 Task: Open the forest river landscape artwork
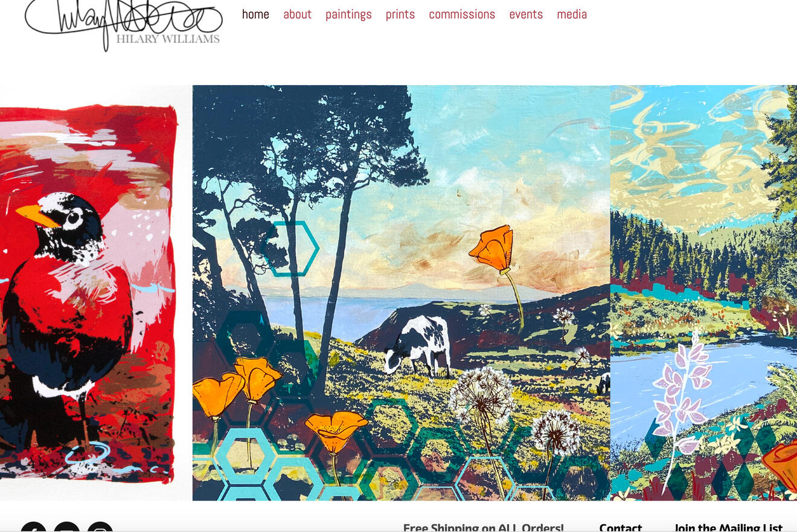[x=703, y=293]
